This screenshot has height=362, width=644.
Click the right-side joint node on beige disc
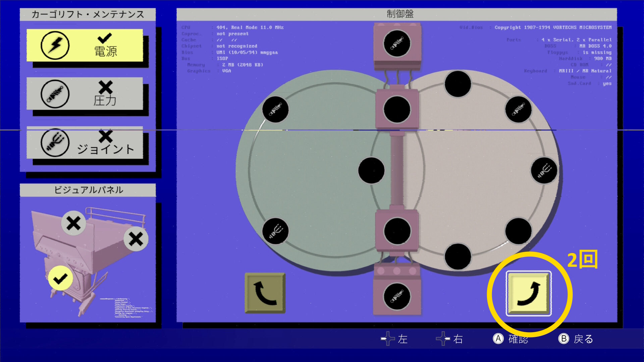tap(544, 170)
